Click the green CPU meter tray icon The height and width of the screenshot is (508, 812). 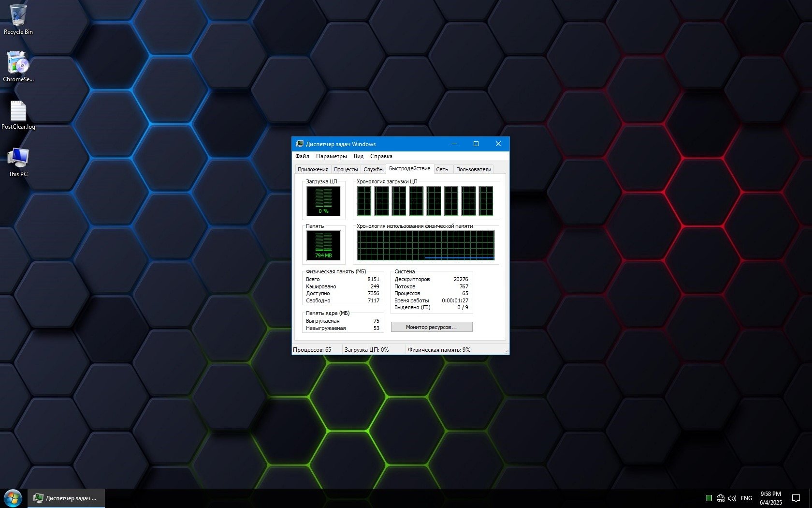click(x=709, y=498)
